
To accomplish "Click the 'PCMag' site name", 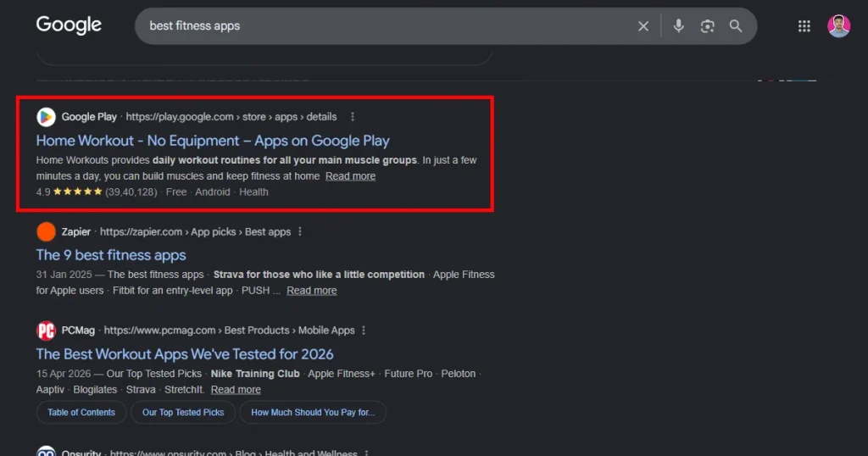I will pyautogui.click(x=78, y=331).
